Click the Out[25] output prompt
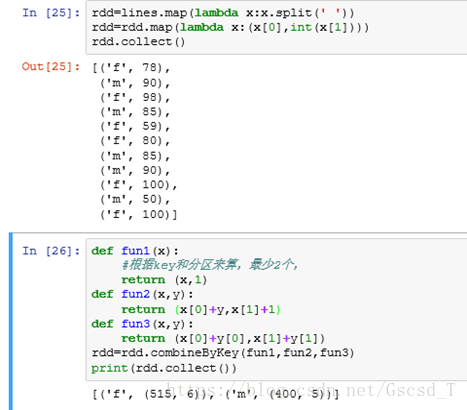The width and height of the screenshot is (467, 410). click(51, 67)
